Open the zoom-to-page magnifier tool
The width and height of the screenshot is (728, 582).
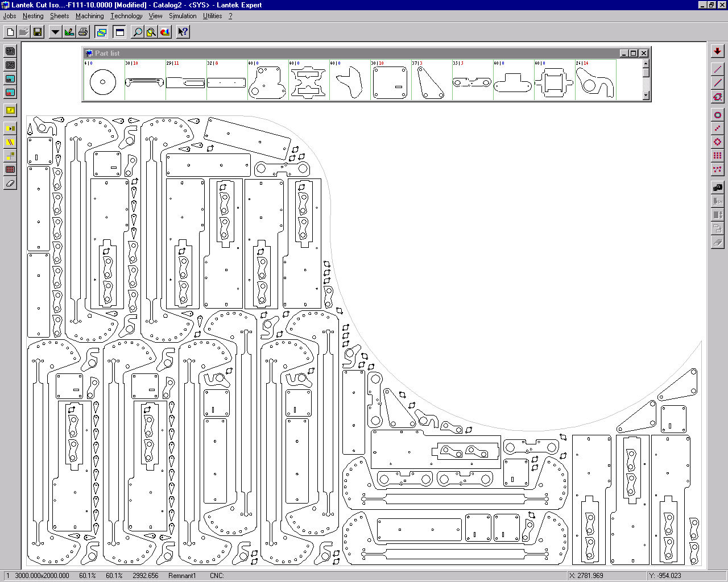click(151, 32)
